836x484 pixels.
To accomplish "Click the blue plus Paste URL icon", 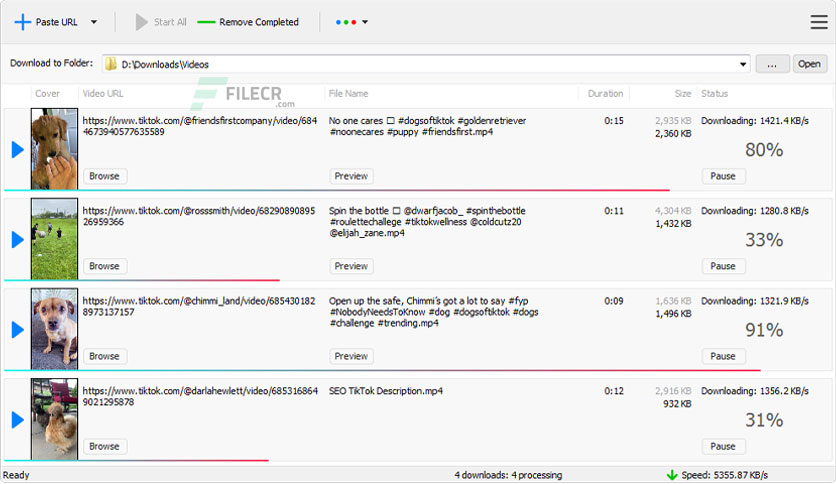I will point(22,21).
